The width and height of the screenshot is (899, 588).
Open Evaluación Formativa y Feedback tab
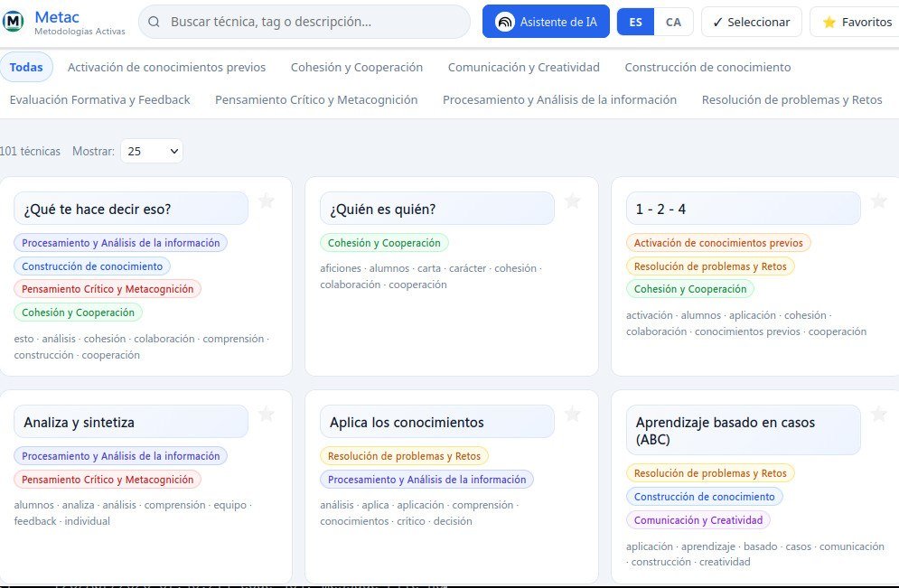click(99, 99)
